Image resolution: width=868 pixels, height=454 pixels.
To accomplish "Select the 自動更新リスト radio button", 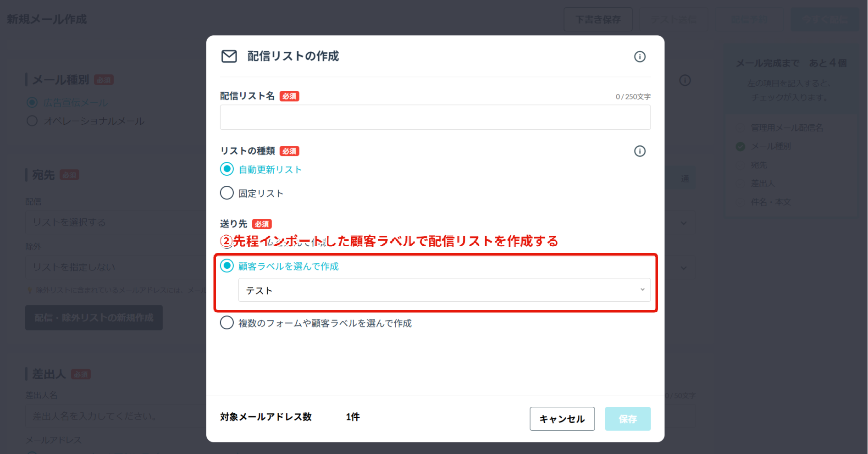I will tap(227, 169).
